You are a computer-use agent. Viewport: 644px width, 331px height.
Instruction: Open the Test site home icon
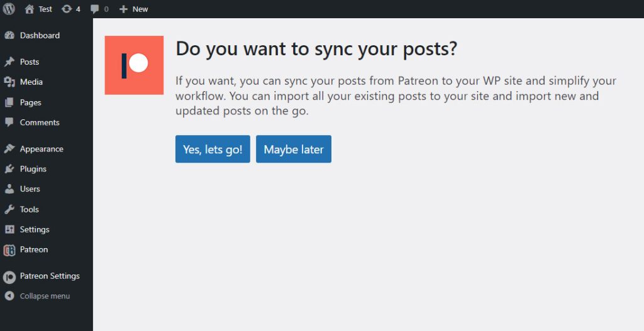[x=29, y=9]
